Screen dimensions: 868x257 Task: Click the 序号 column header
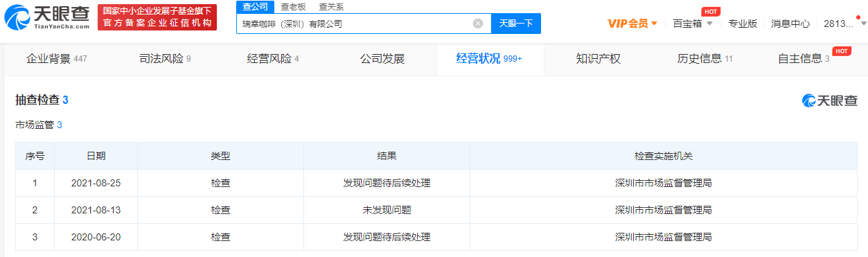tap(35, 156)
